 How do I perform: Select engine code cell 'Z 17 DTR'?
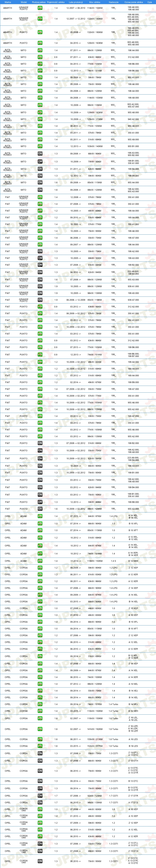[x=133, y=796]
